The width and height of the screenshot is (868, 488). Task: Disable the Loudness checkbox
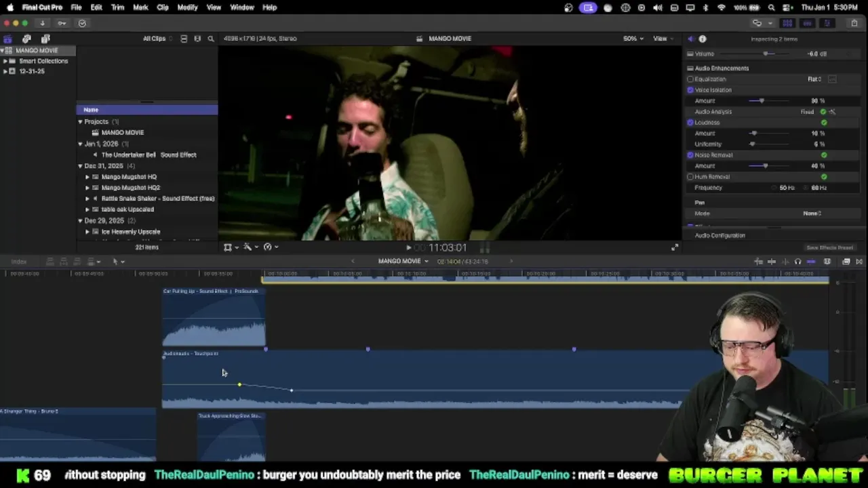(690, 123)
